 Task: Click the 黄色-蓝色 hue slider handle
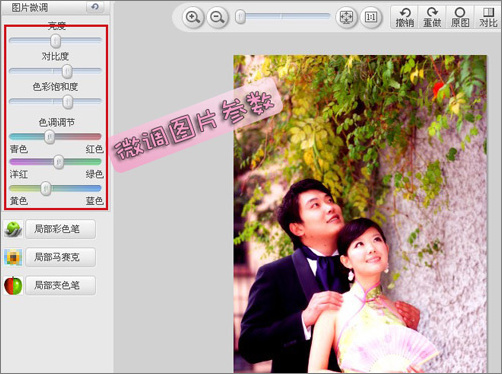coord(46,188)
